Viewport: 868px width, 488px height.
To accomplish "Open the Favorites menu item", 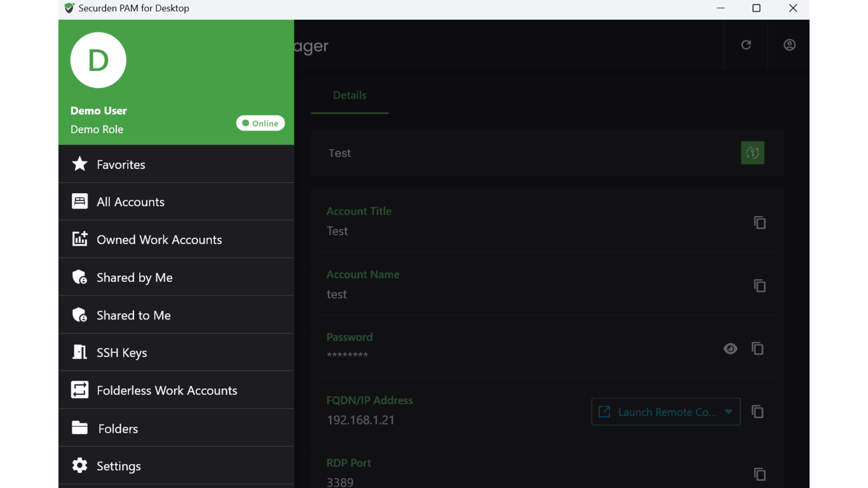I will [x=176, y=164].
